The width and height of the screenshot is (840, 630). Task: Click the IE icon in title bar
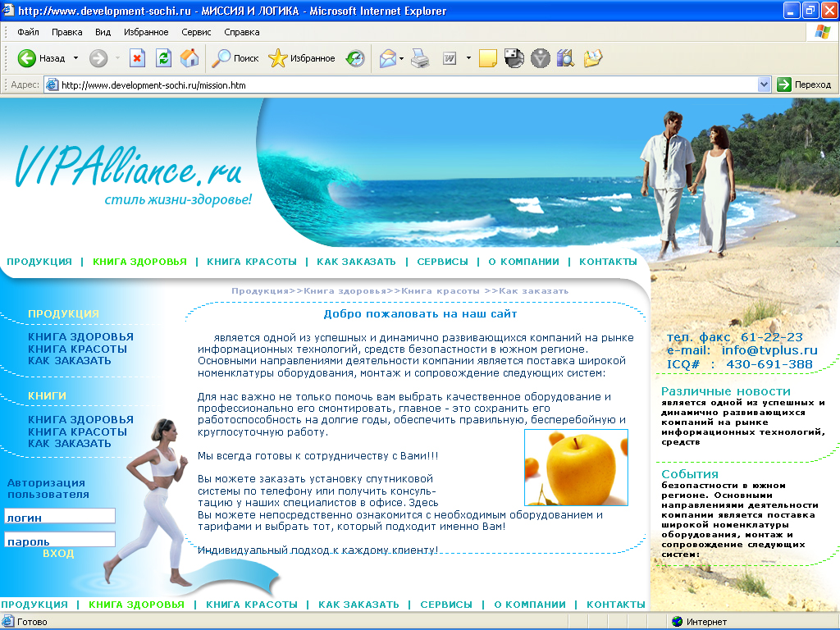[x=7, y=10]
